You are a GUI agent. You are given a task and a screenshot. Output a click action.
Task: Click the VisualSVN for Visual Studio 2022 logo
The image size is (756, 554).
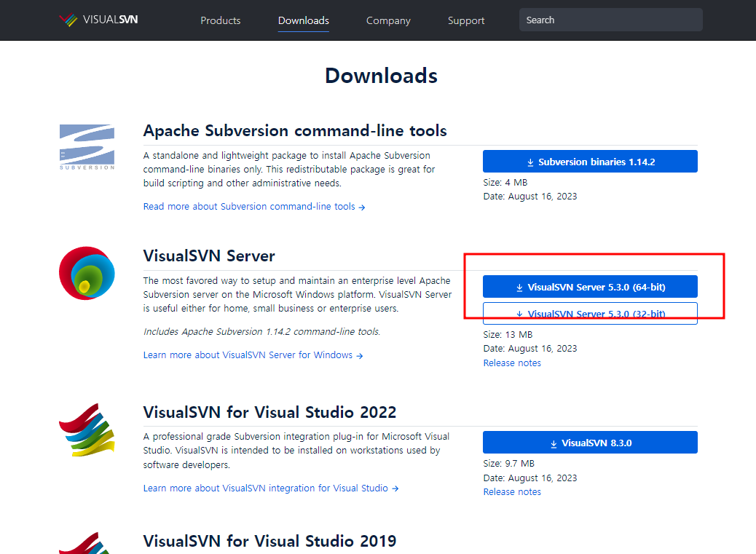click(x=87, y=430)
